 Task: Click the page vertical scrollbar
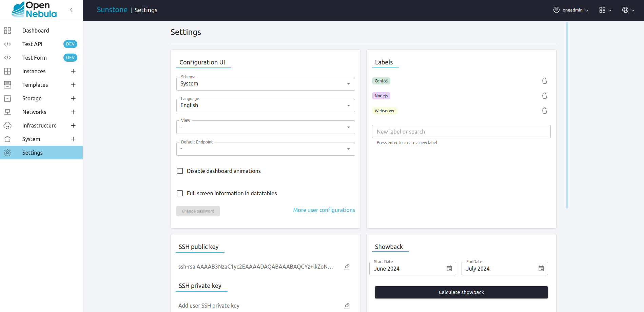pos(567,115)
